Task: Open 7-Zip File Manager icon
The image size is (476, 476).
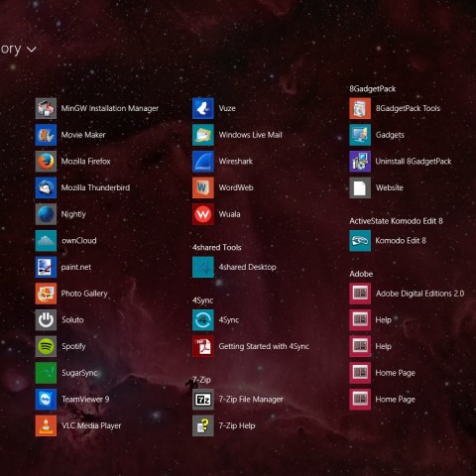Action: pos(203,400)
